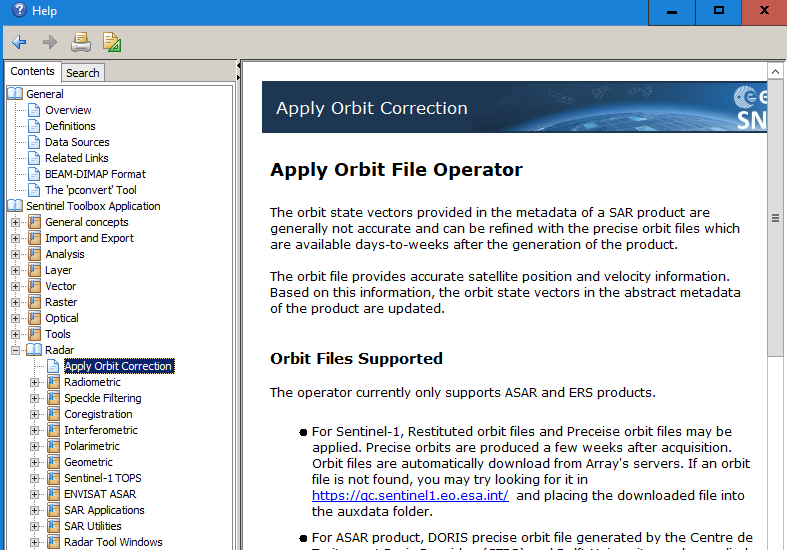This screenshot has height=550, width=787.
Task: Click the Radiometric folder icon
Action: click(54, 382)
